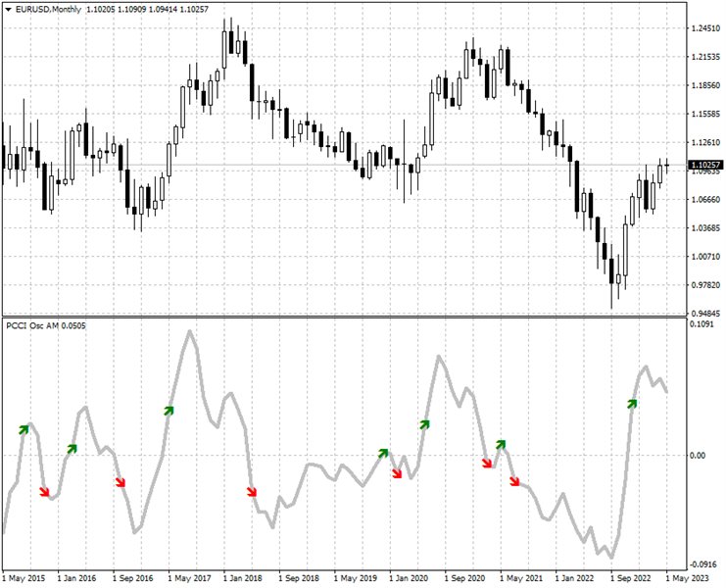The image size is (726, 588).
Task: Select the red sell arrow just after Jan 2020
Action: pos(397,473)
